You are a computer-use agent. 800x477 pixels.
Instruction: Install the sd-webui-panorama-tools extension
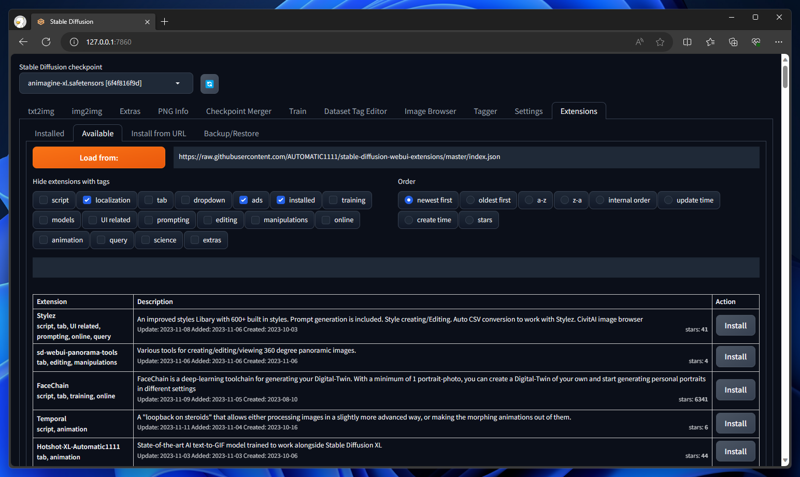click(x=735, y=357)
